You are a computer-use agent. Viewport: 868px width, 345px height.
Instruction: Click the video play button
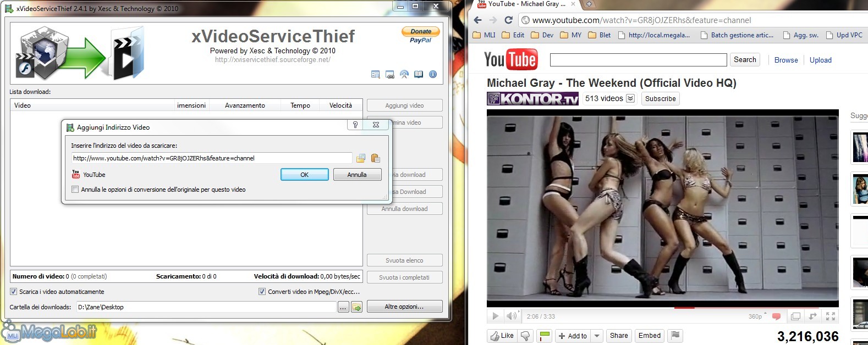[x=495, y=316]
